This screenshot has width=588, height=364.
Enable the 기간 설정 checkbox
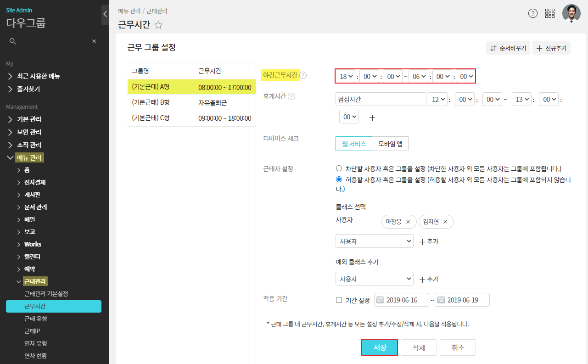coord(339,300)
